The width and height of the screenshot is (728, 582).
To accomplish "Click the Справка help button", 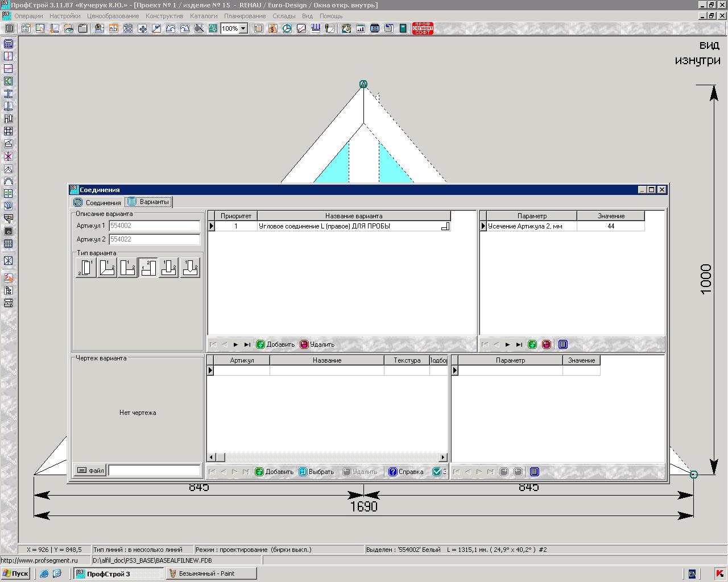I will coord(406,472).
